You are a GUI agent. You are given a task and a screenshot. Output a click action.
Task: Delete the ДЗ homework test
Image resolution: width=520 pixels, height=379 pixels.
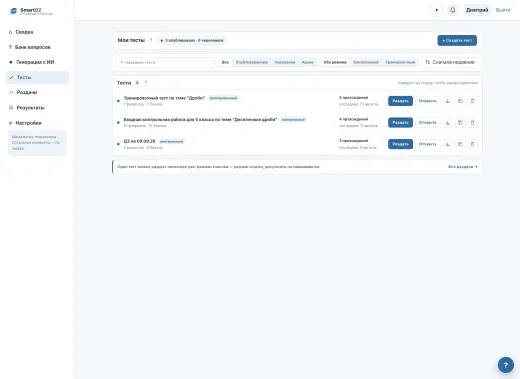[472, 144]
